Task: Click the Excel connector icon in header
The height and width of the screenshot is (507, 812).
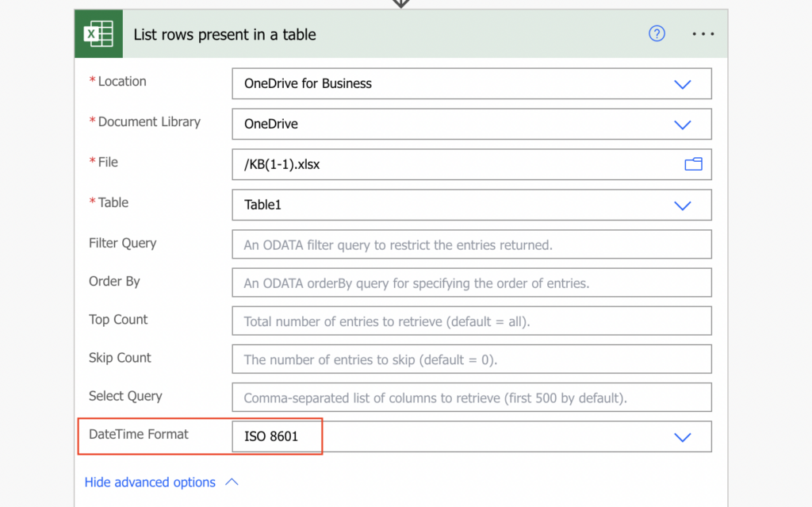Action: pos(98,33)
